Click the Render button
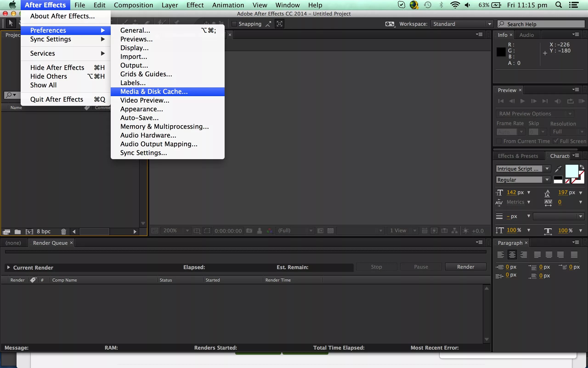Screen dimensions: 588x368 [x=466, y=267]
